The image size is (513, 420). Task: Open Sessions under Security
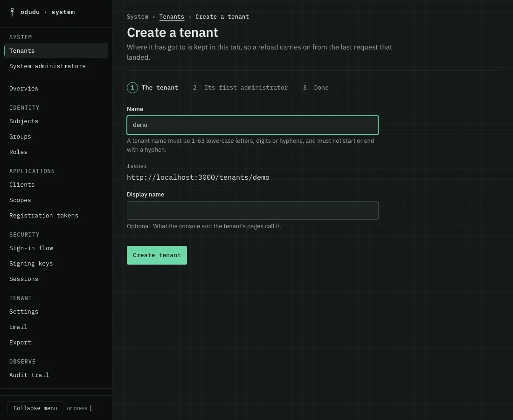click(x=56, y=279)
